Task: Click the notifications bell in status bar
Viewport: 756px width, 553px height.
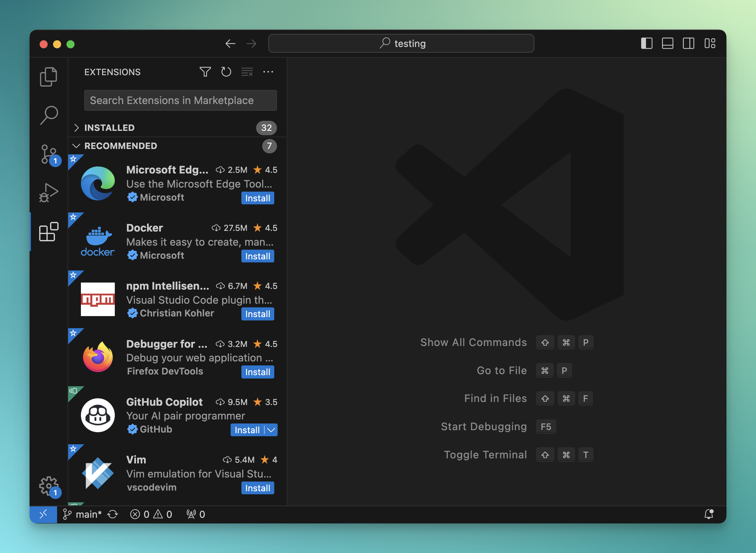Action: 709,514
